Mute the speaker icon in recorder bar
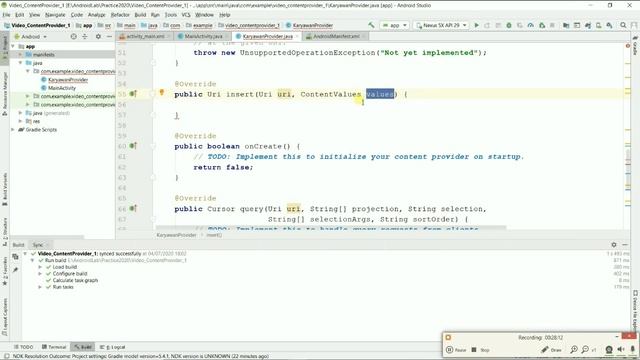 pyautogui.click(x=621, y=350)
